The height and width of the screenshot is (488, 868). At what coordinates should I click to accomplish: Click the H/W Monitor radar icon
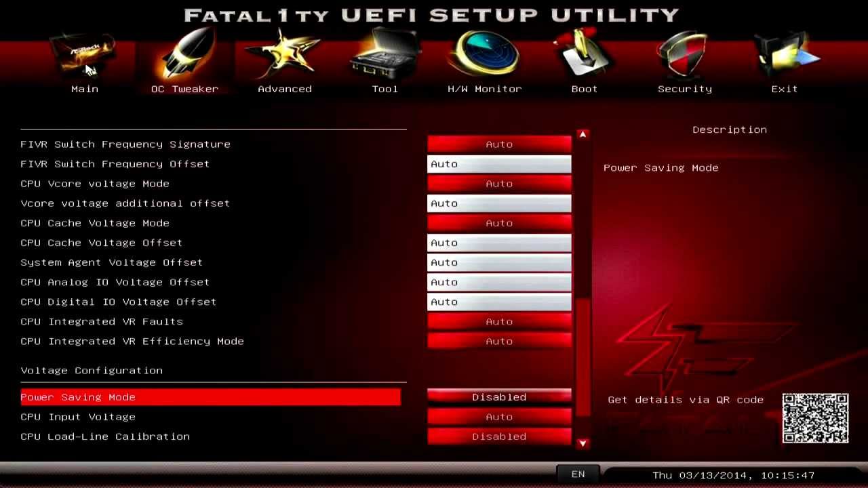[x=484, y=54]
